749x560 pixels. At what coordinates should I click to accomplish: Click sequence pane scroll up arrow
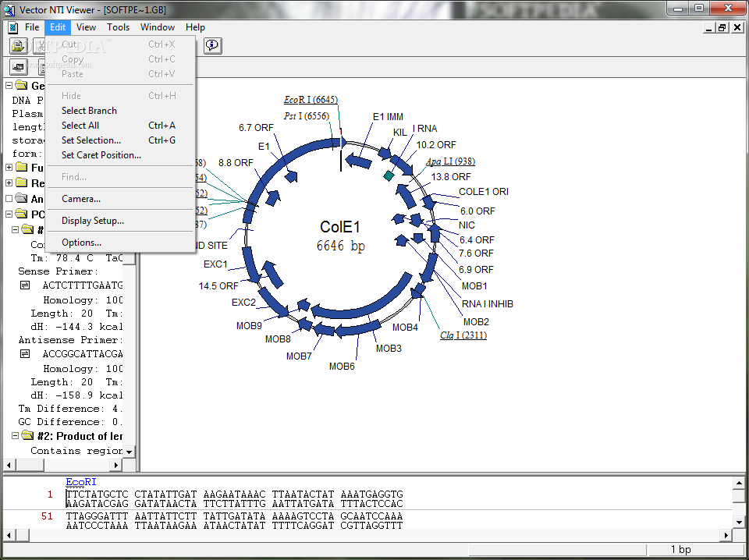pyautogui.click(x=739, y=483)
